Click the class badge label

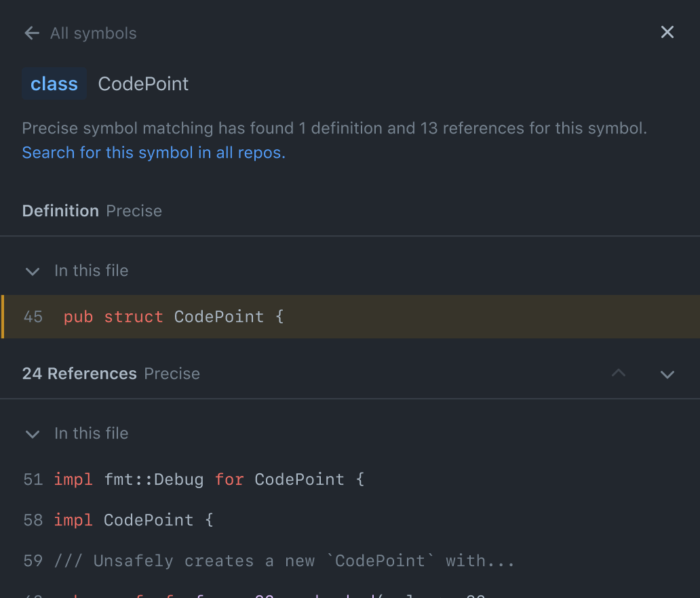point(54,84)
